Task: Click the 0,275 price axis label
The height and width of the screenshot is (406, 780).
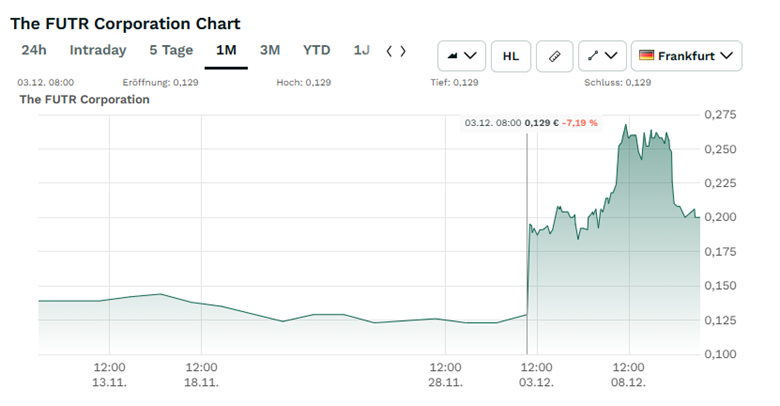Action: (x=720, y=115)
